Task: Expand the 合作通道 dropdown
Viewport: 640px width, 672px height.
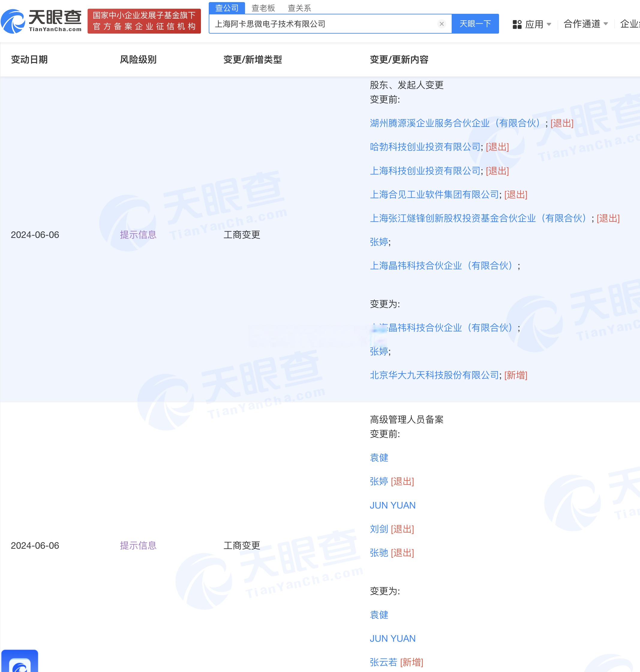Action: point(585,24)
